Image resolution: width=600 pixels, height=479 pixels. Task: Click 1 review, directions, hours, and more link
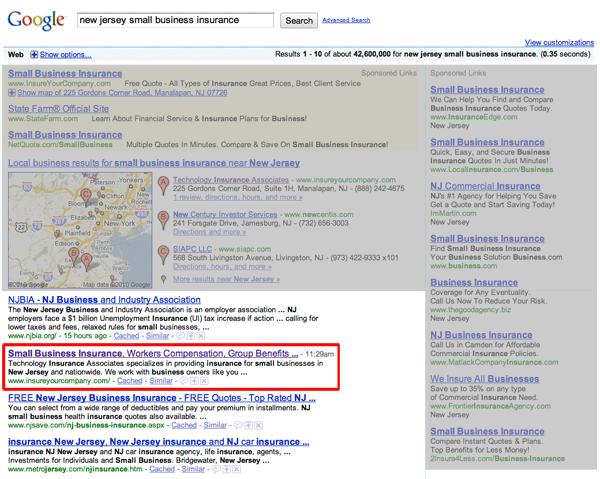pos(238,197)
